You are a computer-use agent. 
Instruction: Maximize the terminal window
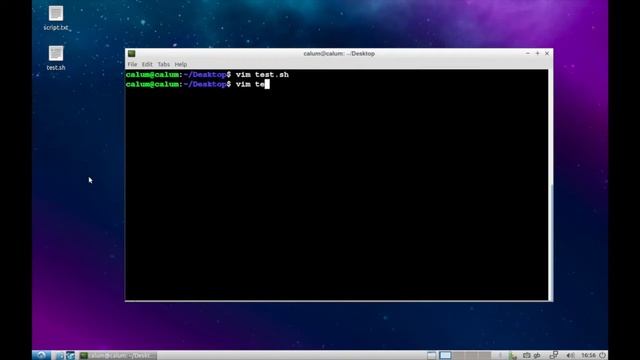(537, 53)
